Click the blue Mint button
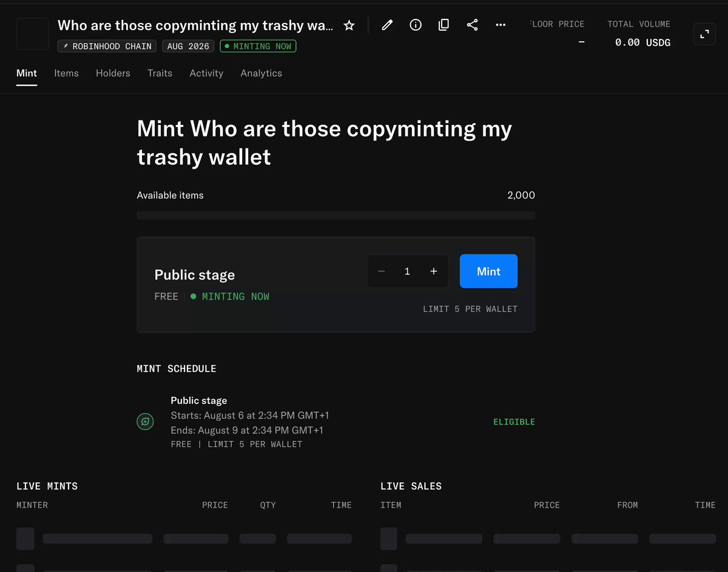 [488, 271]
